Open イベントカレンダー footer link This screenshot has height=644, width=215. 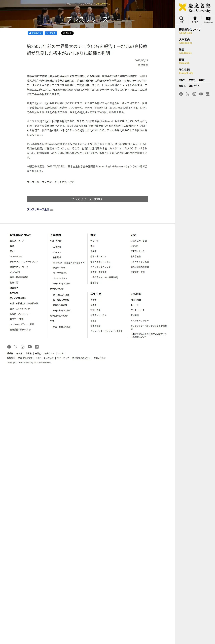tap(140, 321)
